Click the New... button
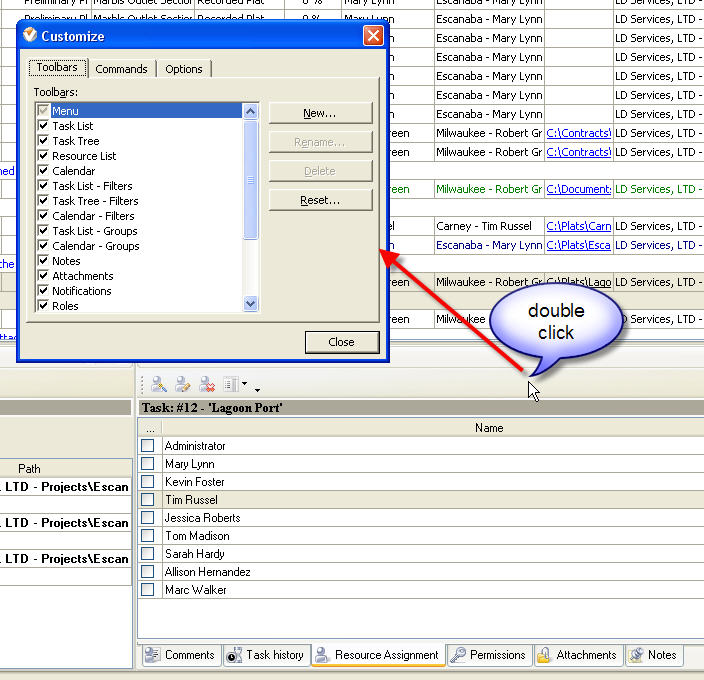The width and height of the screenshot is (704, 680). [320, 113]
